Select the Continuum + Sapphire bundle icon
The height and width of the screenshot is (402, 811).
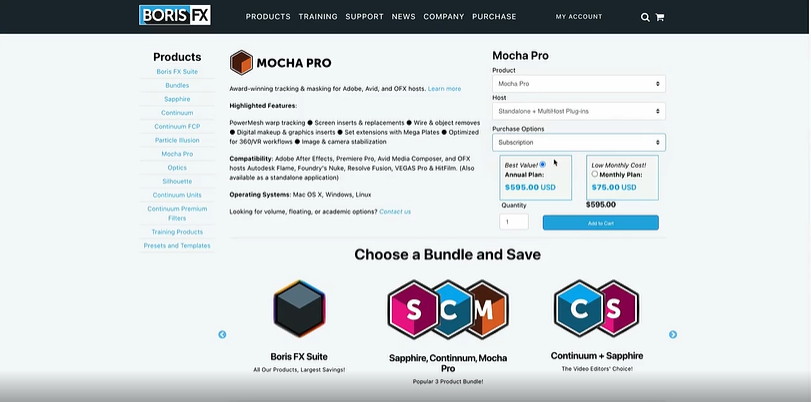tap(596, 308)
